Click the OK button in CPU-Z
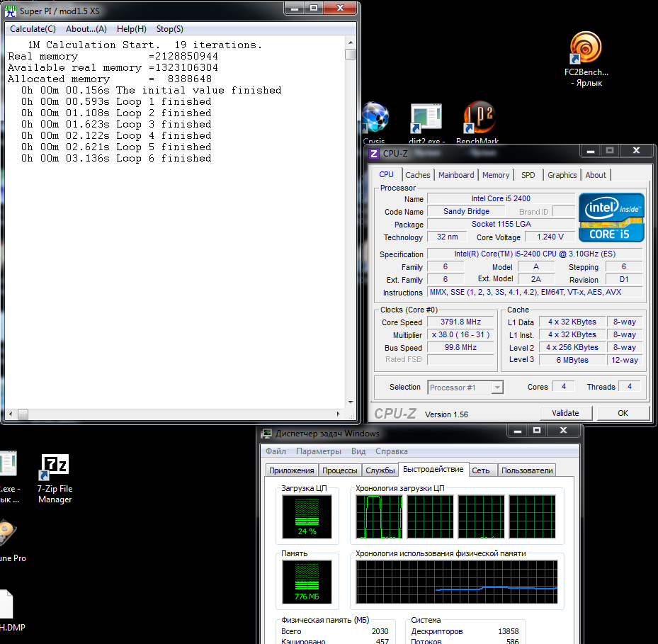The width and height of the screenshot is (658, 644). [623, 413]
